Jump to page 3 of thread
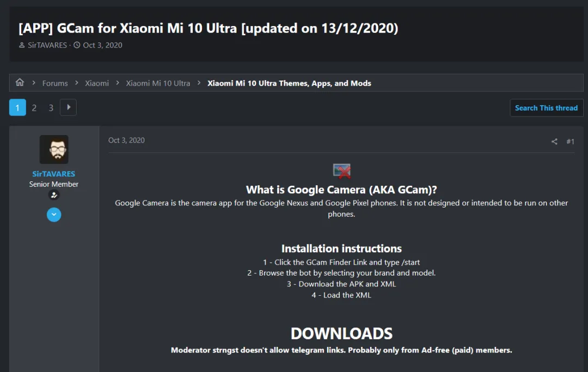 click(x=51, y=108)
